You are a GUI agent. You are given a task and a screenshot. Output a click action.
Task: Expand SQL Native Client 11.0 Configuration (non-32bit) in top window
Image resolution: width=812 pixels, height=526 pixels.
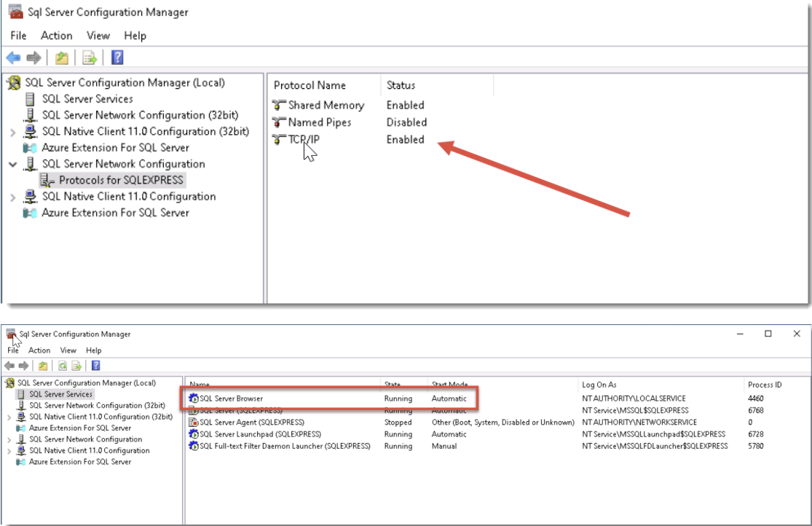[13, 197]
